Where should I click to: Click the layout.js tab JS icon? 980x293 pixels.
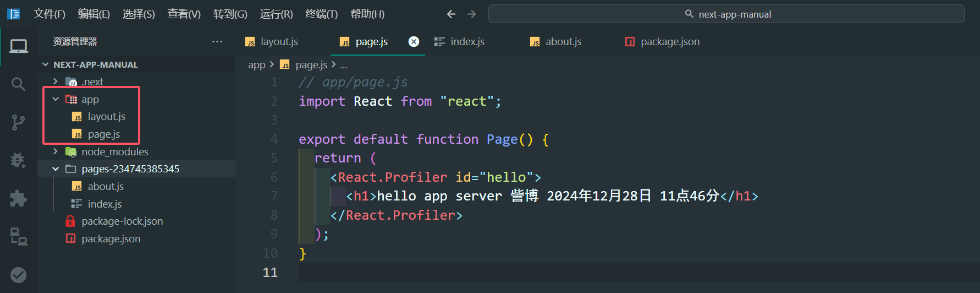[x=250, y=42]
